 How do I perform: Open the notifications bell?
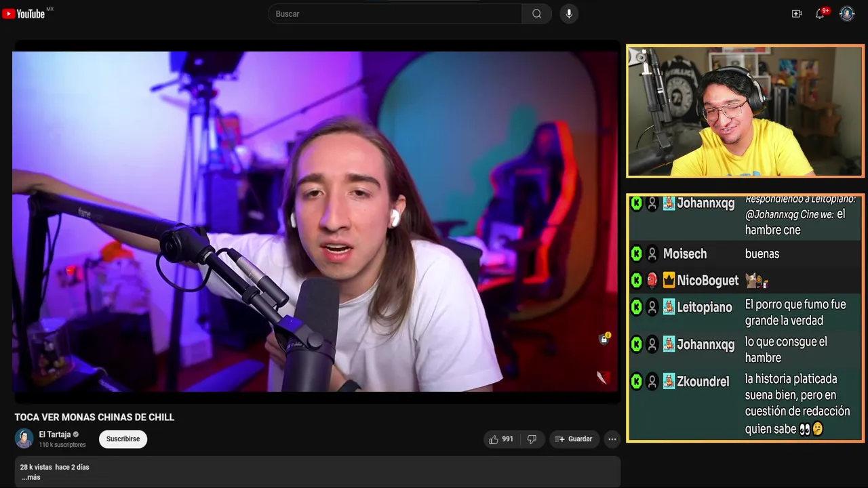point(820,14)
